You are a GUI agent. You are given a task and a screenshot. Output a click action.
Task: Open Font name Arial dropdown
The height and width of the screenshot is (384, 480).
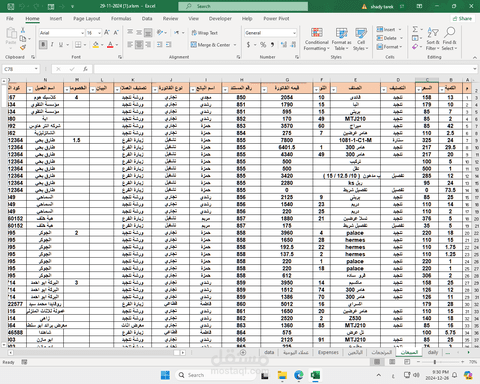pyautogui.click(x=82, y=33)
